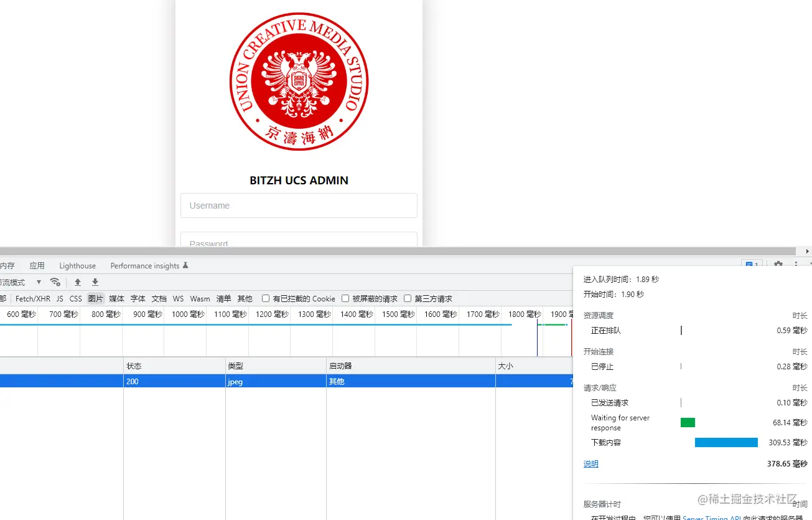Click the 其他 initiator cell in request row
The height and width of the screenshot is (520, 812).
[x=411, y=381]
